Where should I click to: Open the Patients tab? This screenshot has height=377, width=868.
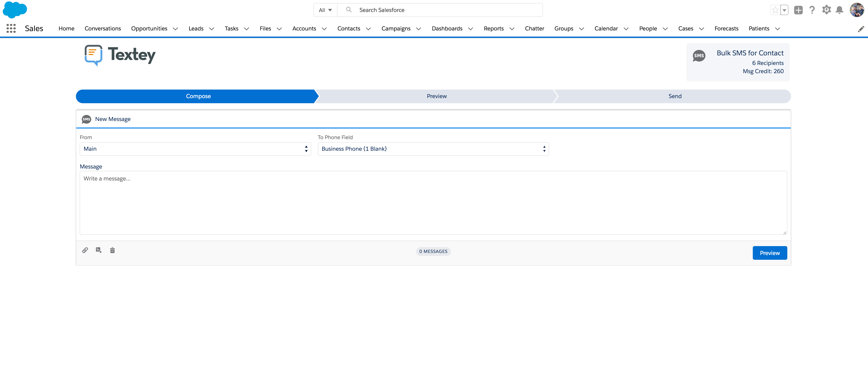point(759,29)
